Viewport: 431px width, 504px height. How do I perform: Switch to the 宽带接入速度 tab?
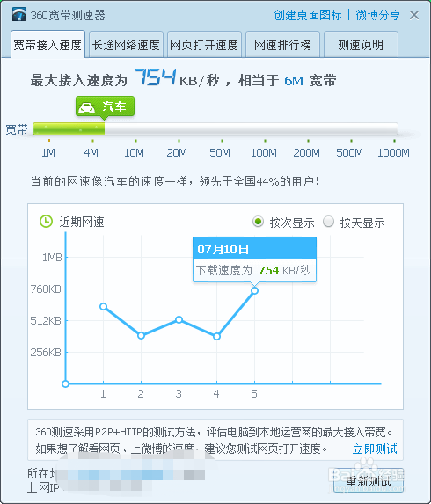click(47, 44)
